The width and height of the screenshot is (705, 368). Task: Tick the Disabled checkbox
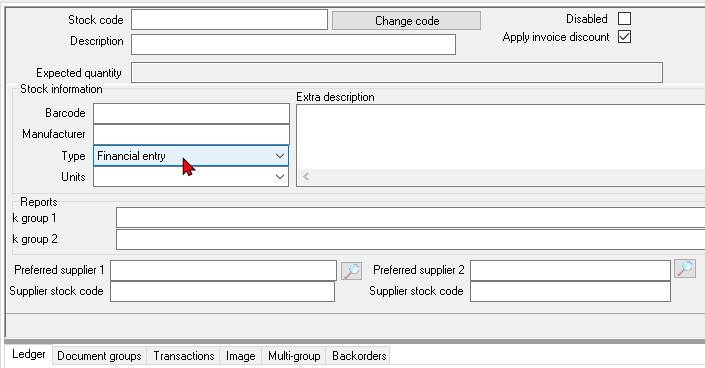click(625, 18)
